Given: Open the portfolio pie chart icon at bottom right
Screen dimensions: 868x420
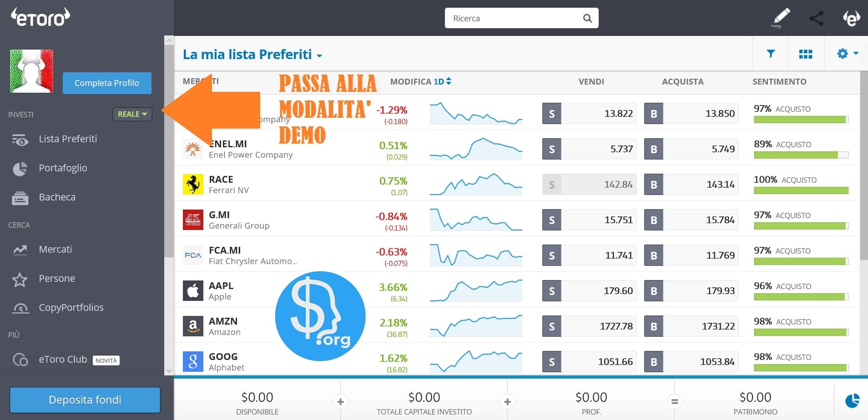Looking at the screenshot, I should 852,400.
